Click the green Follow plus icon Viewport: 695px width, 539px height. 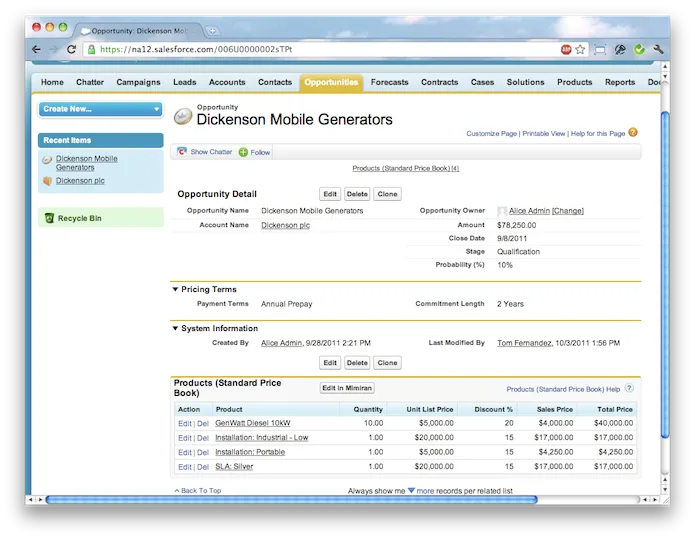pos(243,152)
